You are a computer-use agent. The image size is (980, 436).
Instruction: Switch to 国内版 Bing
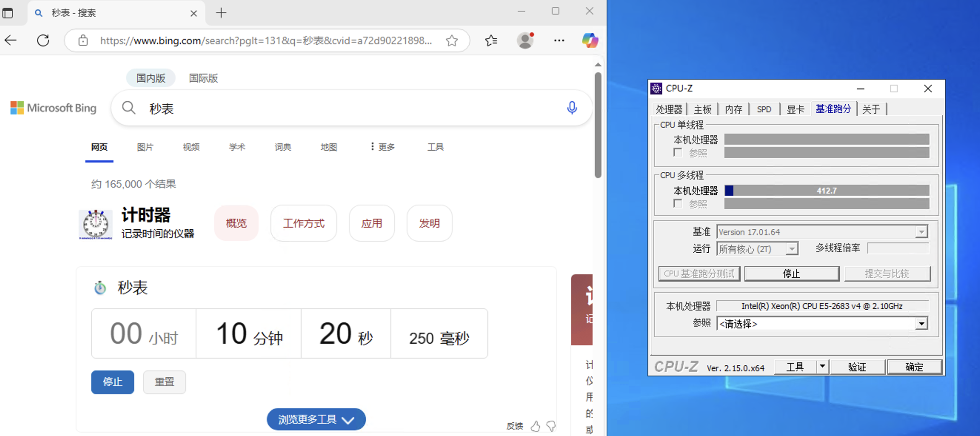click(151, 78)
